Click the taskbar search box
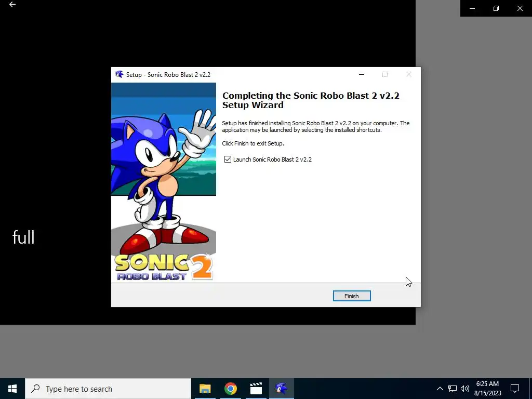532x399 pixels. (x=108, y=389)
